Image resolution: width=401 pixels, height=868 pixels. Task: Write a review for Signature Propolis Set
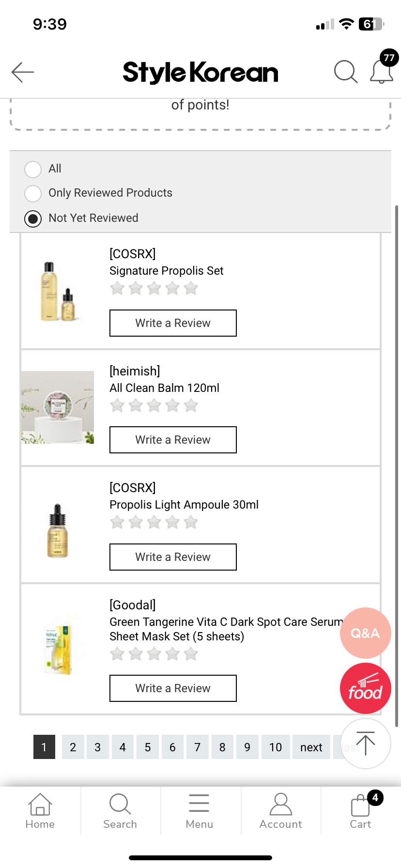(x=173, y=323)
